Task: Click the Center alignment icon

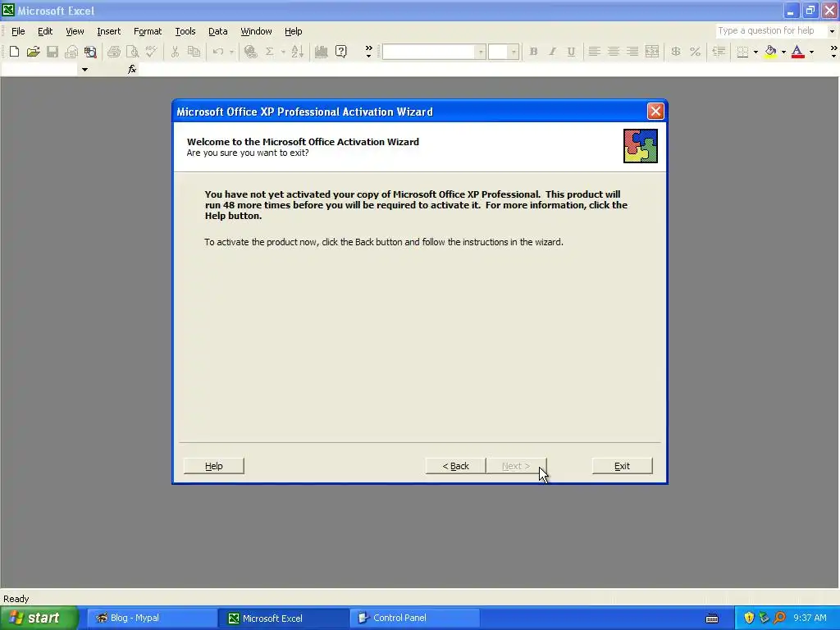Action: tap(614, 52)
